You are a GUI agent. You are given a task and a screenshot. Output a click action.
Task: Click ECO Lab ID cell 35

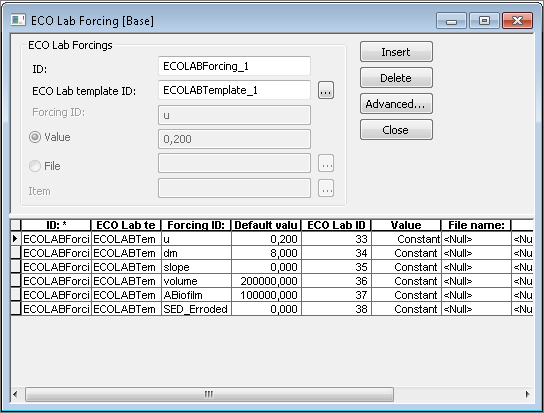[336, 267]
